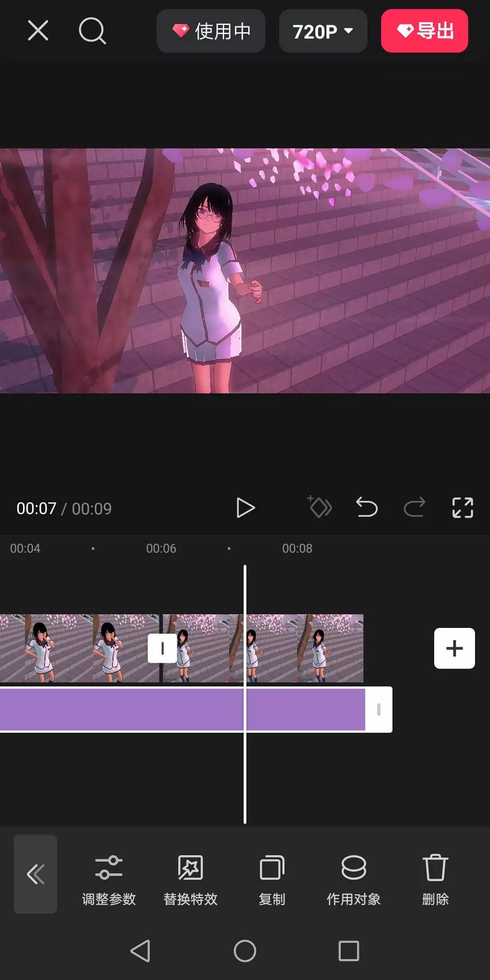This screenshot has width=490, height=980.
Task: Tap the 00:06 mark on timeline ruler
Action: tap(161, 549)
